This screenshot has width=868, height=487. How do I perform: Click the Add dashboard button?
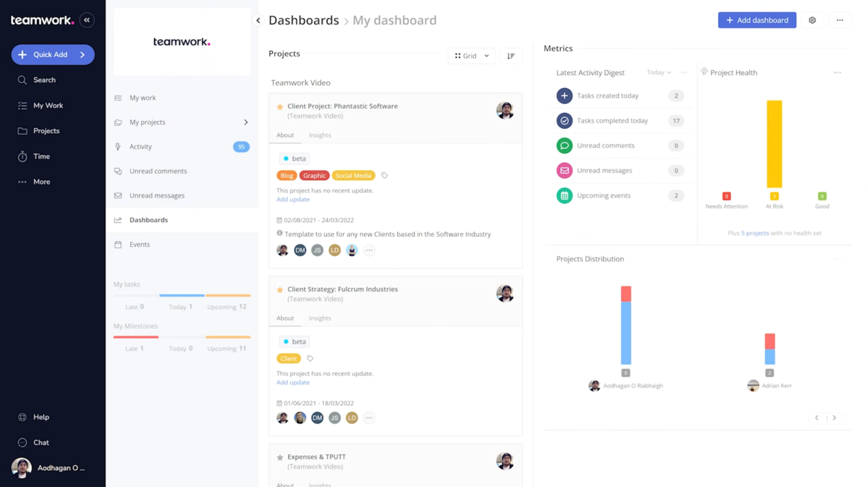pyautogui.click(x=757, y=20)
